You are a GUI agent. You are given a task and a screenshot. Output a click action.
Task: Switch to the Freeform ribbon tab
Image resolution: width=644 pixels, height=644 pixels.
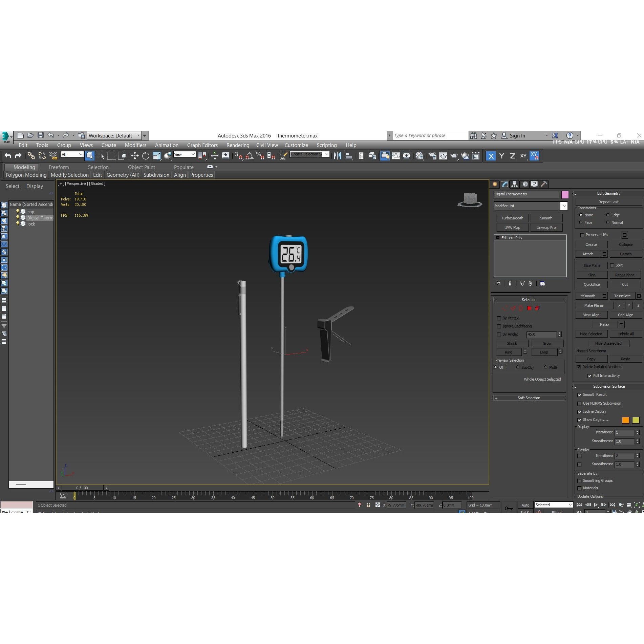pos(59,167)
